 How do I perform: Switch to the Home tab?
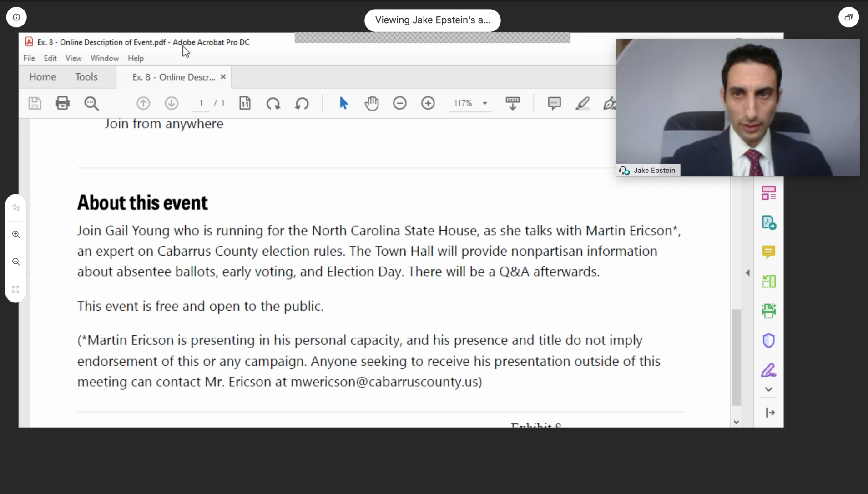click(43, 77)
